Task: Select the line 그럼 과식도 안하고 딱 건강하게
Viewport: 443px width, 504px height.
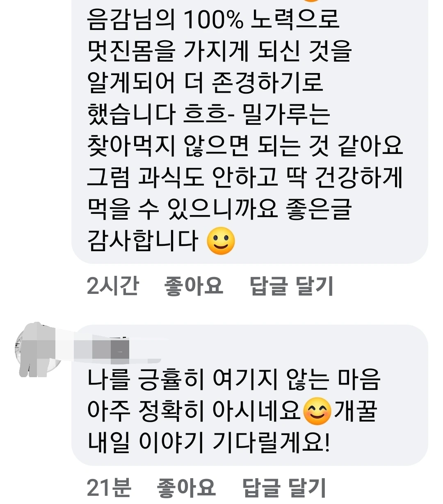Action: pyautogui.click(x=245, y=178)
